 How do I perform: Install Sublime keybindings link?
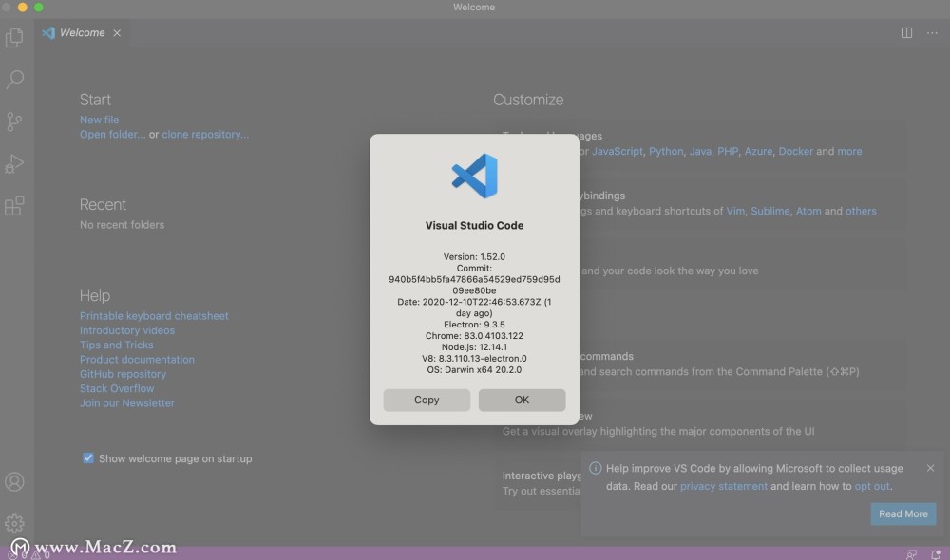pyautogui.click(x=770, y=212)
